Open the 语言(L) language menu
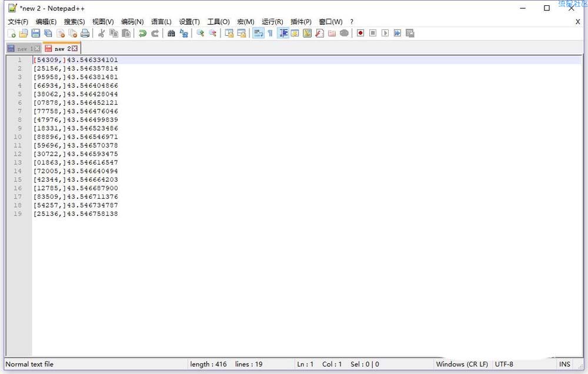Screen dimensions: 588x374 pos(161,22)
